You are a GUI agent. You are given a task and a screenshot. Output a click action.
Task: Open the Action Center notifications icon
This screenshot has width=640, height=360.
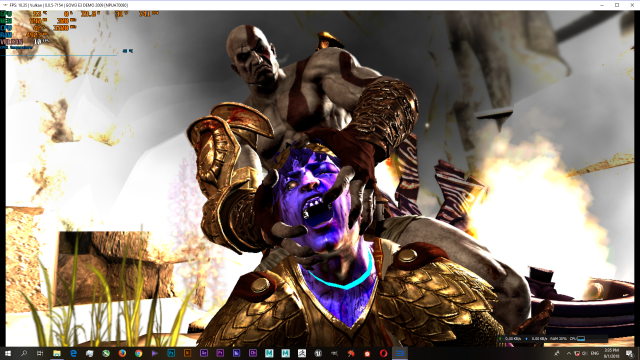click(629, 353)
